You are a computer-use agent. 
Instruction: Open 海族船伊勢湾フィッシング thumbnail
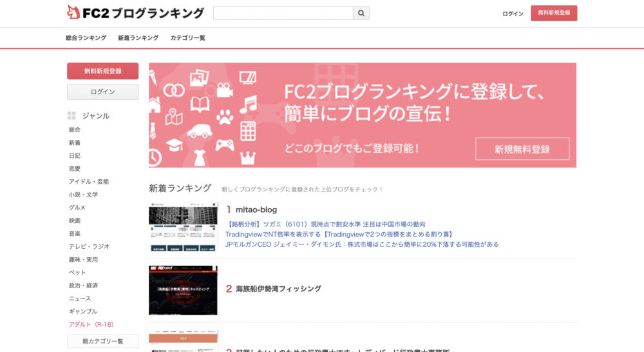pyautogui.click(x=183, y=290)
